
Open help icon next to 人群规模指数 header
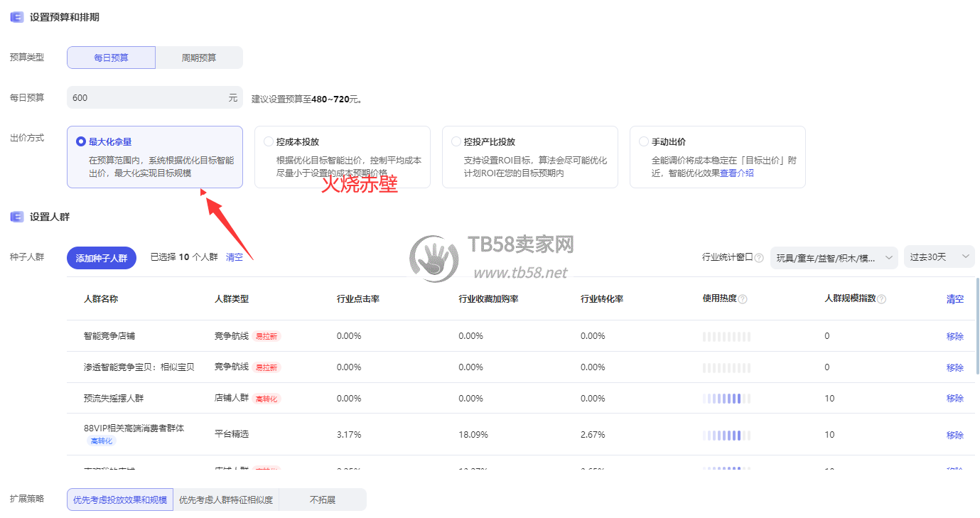pyautogui.click(x=881, y=299)
